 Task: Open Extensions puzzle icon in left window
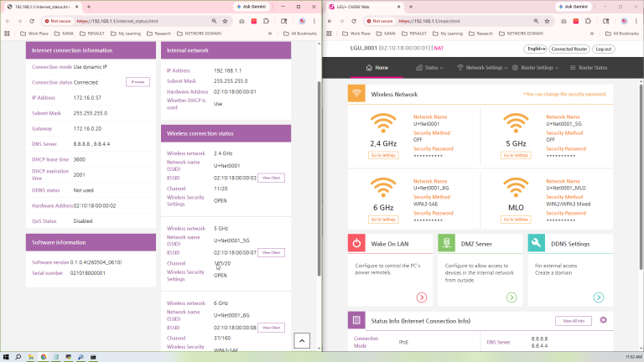[266, 21]
